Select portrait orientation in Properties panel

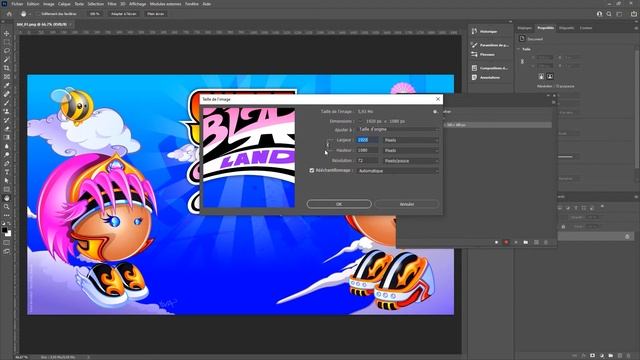click(541, 76)
